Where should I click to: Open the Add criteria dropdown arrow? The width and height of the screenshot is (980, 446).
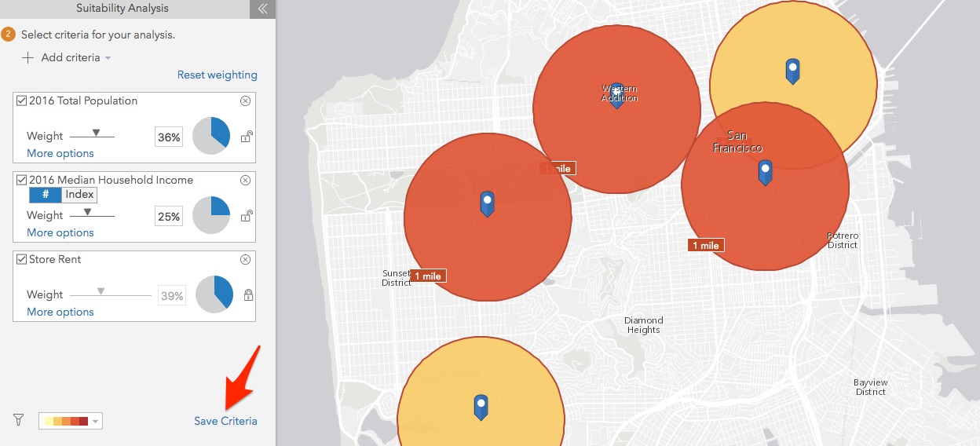pyautogui.click(x=108, y=58)
